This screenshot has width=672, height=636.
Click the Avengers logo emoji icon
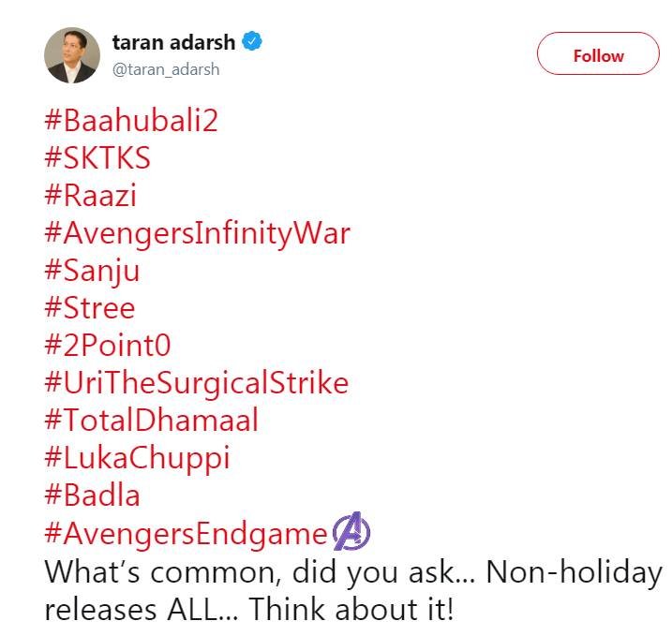[351, 533]
